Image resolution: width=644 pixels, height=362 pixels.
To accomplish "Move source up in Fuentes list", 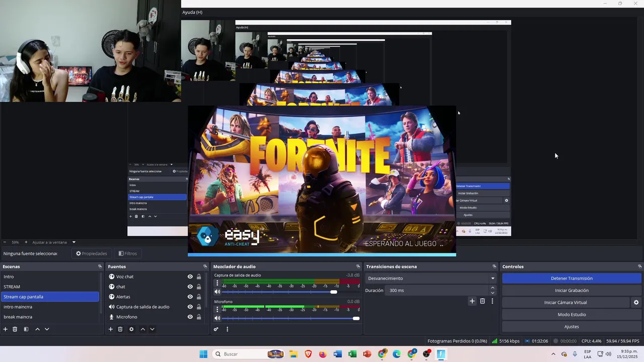I will coord(143,329).
